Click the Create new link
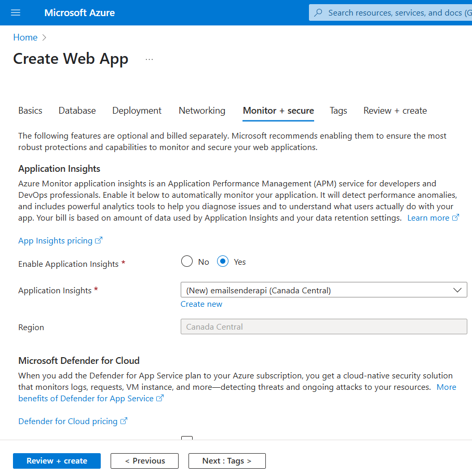Image resolution: width=472 pixels, height=476 pixels. point(201,304)
